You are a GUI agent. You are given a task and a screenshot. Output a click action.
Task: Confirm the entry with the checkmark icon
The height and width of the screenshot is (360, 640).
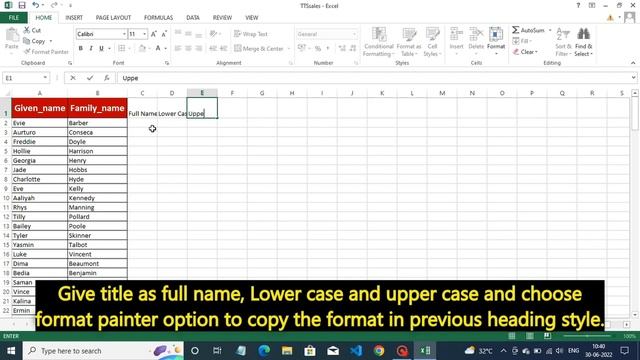[x=90, y=78]
